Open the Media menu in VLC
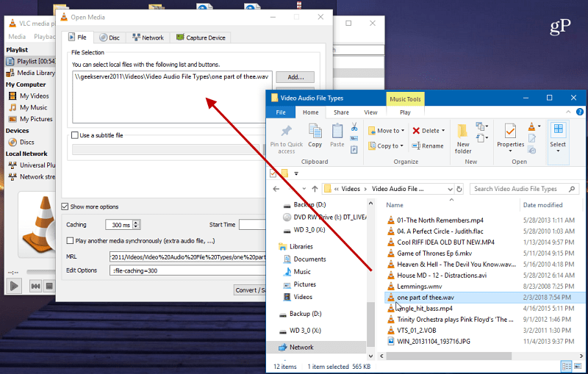588x374 pixels. coord(17,36)
